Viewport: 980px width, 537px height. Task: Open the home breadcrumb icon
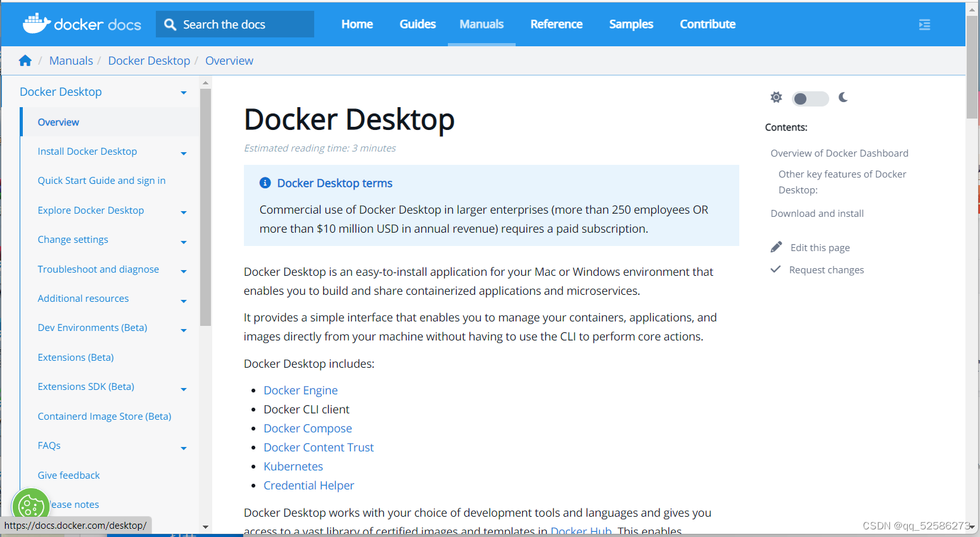pyautogui.click(x=25, y=60)
